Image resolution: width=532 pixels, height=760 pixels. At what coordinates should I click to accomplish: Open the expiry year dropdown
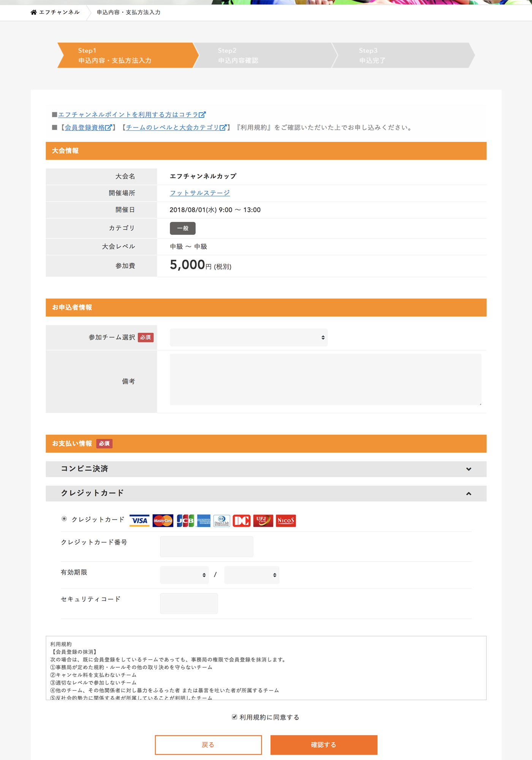252,575
